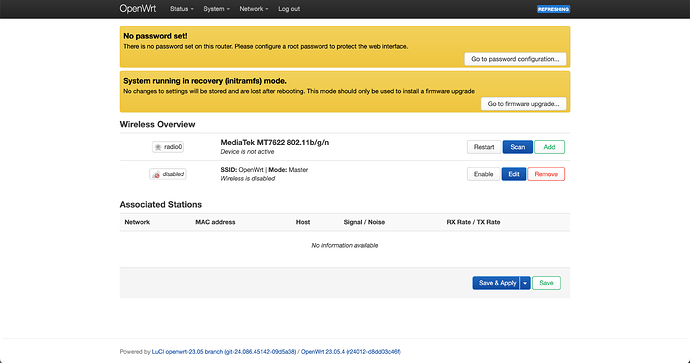Viewport: 690px width, 363px height.
Task: Click the 'No information available' text
Action: [x=345, y=246]
